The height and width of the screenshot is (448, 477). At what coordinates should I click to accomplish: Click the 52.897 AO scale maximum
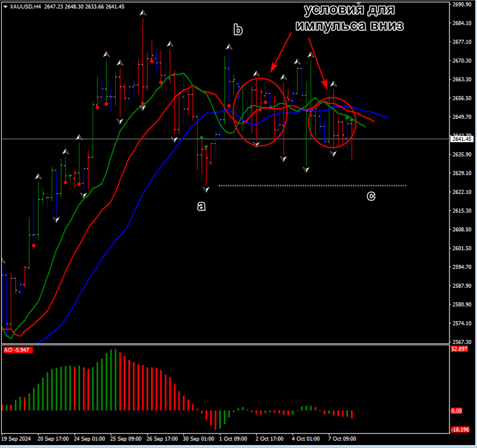[459, 349]
